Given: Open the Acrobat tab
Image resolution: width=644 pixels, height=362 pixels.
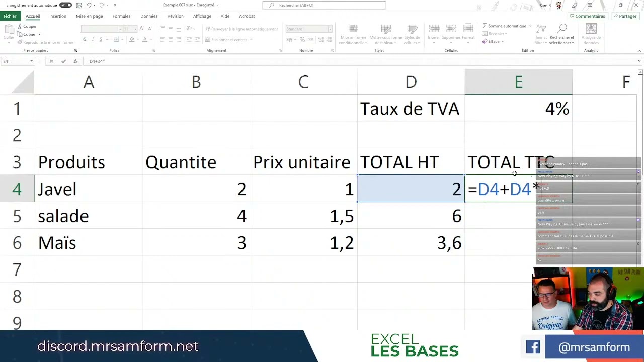Looking at the screenshot, I should click(x=247, y=16).
